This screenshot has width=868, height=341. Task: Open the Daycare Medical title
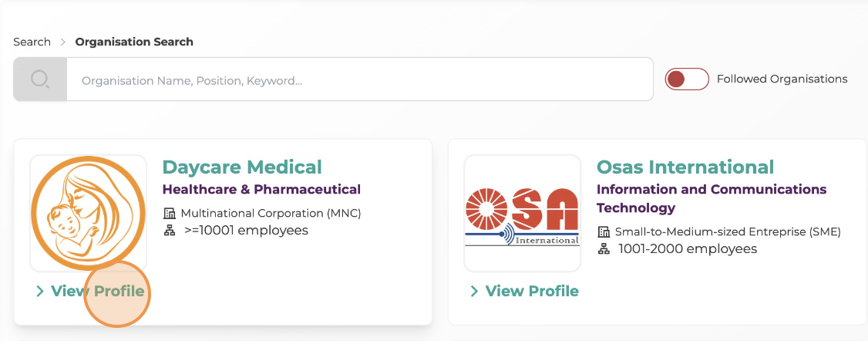tap(242, 167)
